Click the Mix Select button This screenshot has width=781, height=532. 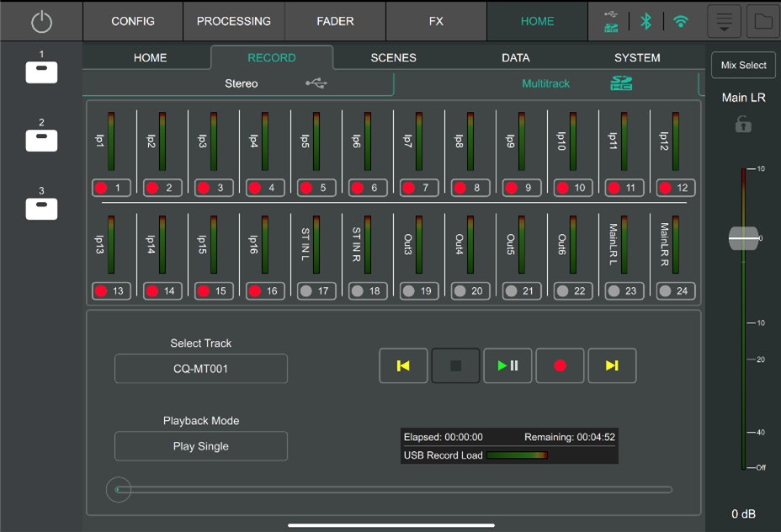(743, 66)
